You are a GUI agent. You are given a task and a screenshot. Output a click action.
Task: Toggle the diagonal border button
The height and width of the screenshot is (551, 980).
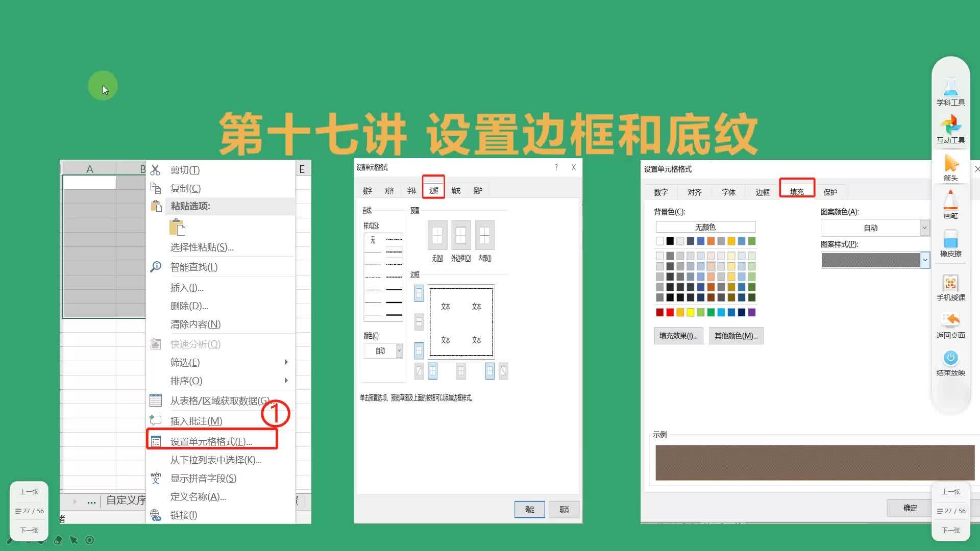point(419,371)
